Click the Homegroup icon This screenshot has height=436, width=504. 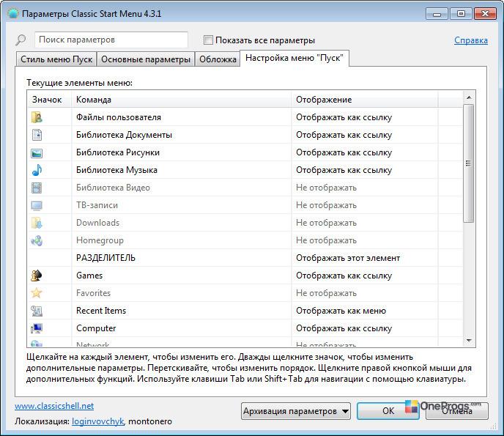[x=37, y=240]
